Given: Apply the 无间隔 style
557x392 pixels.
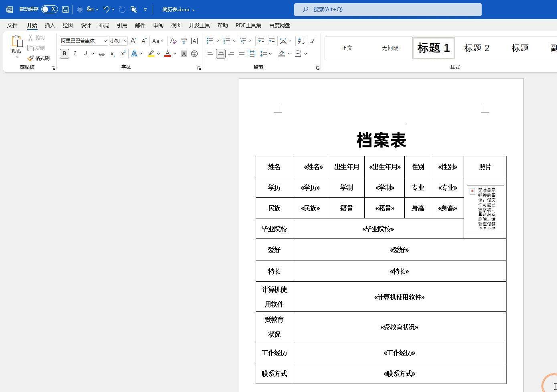Looking at the screenshot, I should click(390, 48).
